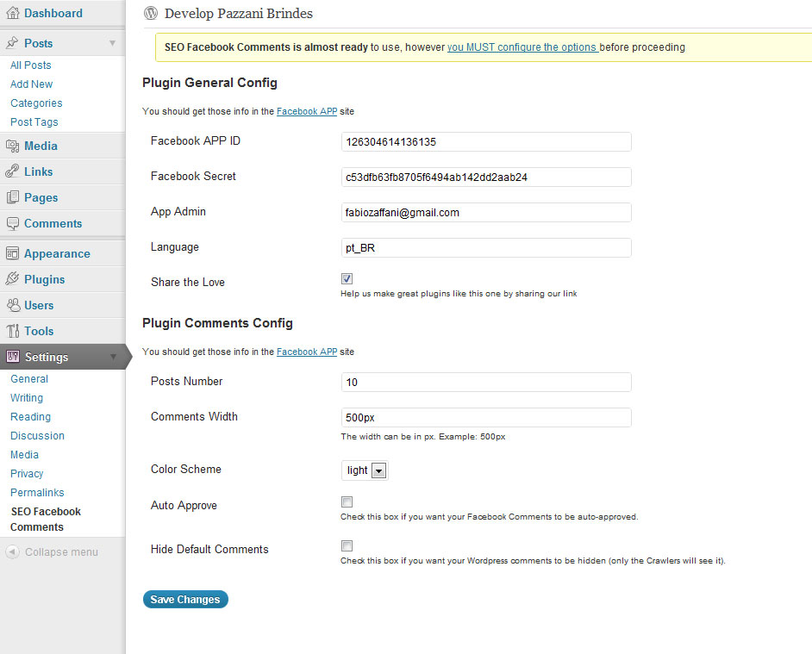Click the Save Changes button
This screenshot has width=812, height=654.
pyautogui.click(x=185, y=599)
